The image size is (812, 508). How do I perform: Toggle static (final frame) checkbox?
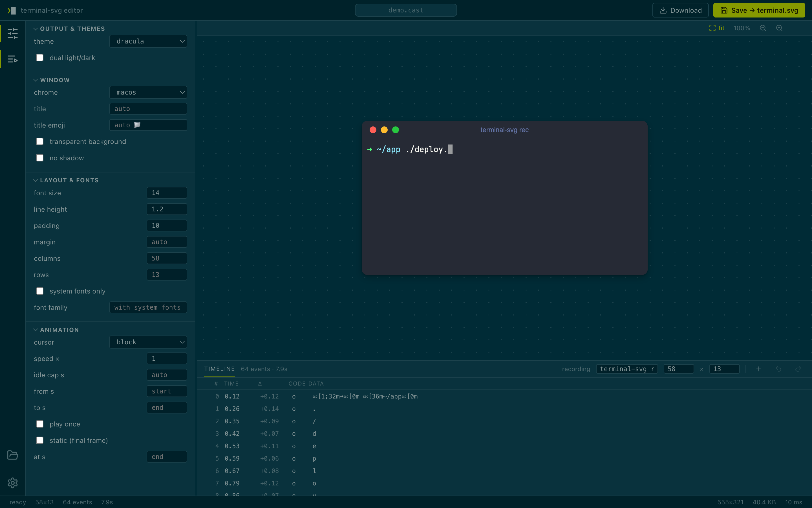coord(39,441)
